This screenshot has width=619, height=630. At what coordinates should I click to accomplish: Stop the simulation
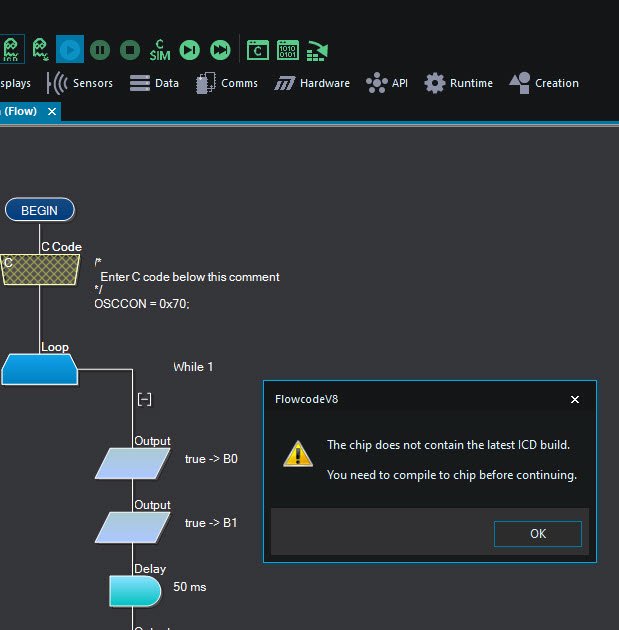click(x=130, y=49)
